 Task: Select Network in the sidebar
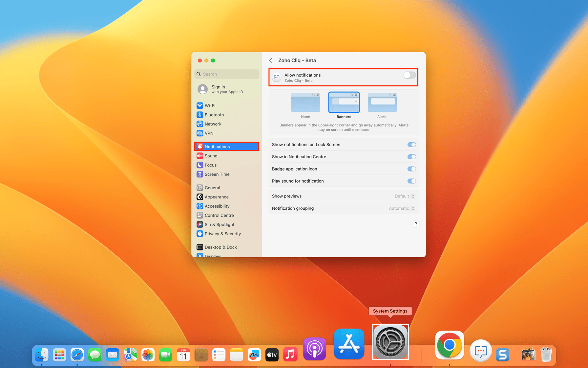click(x=226, y=124)
